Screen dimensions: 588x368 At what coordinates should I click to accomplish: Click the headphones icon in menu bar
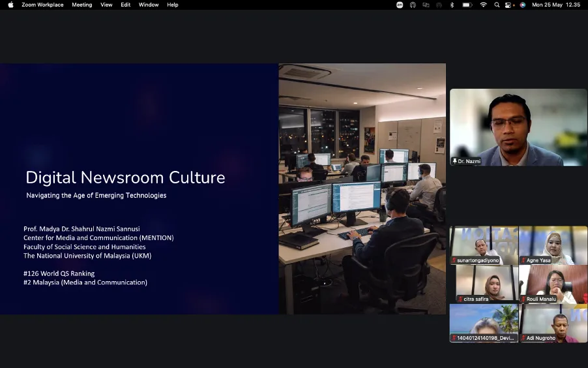pos(413,5)
